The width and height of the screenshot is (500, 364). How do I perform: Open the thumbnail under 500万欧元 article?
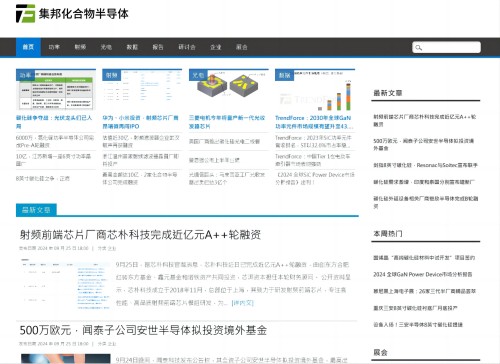(x=65, y=359)
